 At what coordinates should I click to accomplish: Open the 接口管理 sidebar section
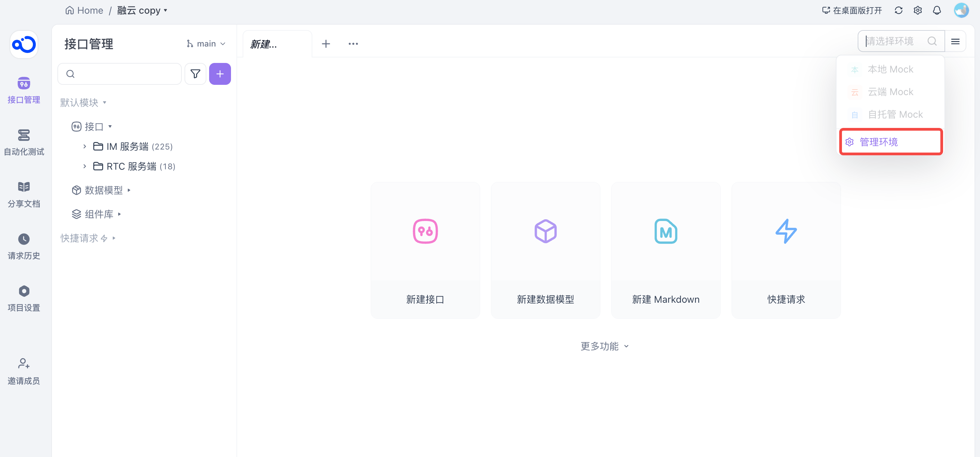tap(24, 91)
